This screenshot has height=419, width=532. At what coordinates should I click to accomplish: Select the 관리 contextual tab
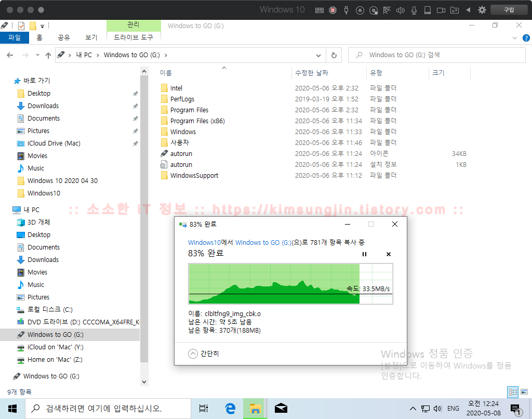[x=134, y=25]
